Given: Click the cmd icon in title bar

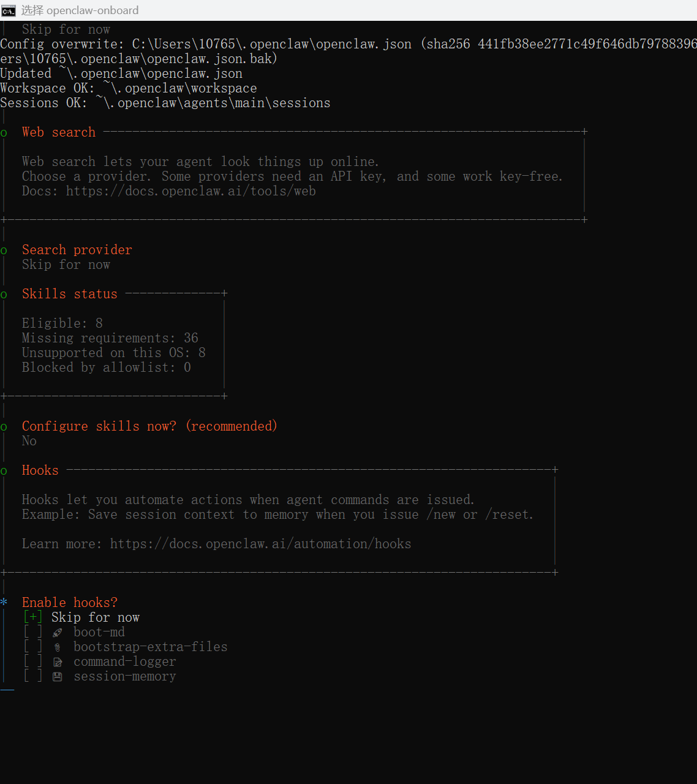Looking at the screenshot, I should point(8,10).
